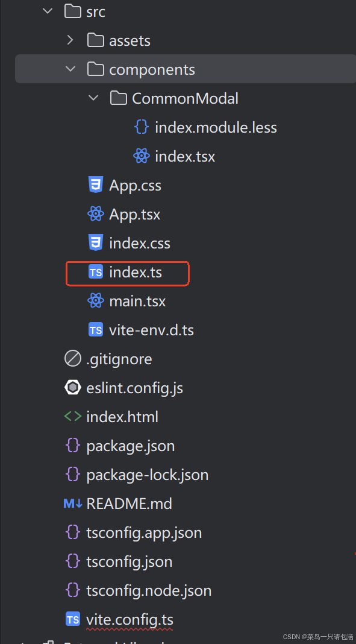
Task: Open the main.tsx file
Action: click(x=137, y=301)
